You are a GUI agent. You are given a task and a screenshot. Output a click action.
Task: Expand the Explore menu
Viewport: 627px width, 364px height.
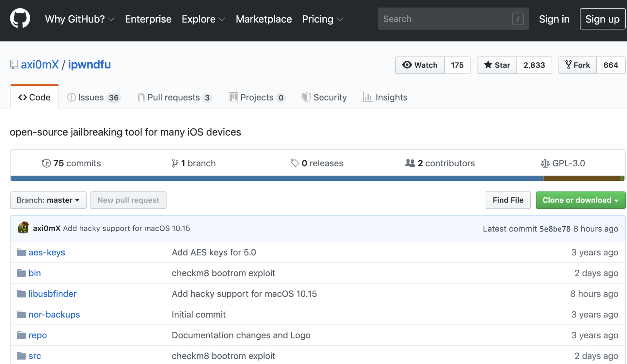pyautogui.click(x=203, y=19)
